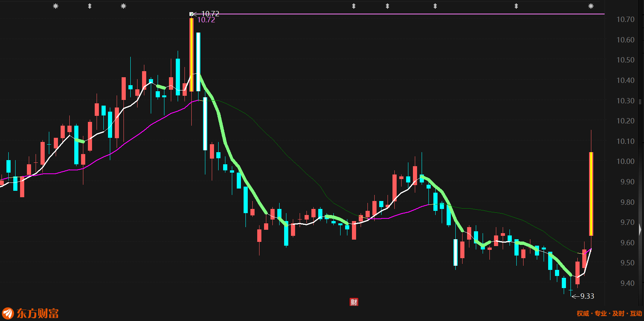Select the 9.33 low price label
Screen dimensions: 644x321
[x=587, y=296]
